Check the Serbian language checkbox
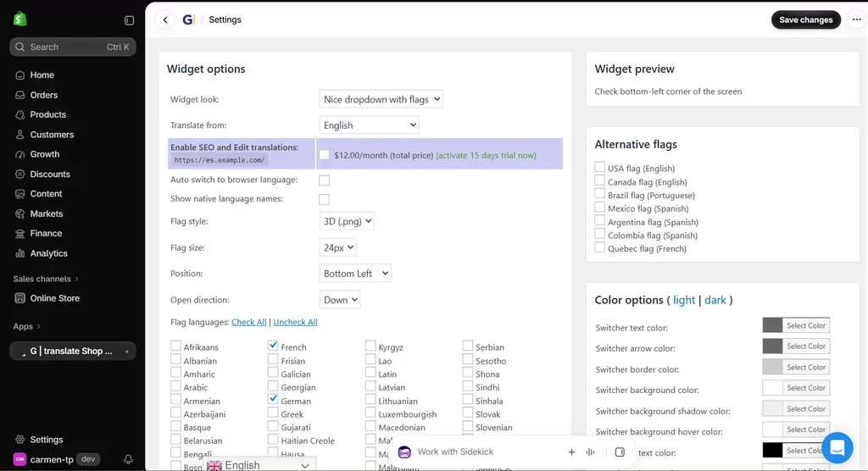Screen dimensions: 868x471 point(468,346)
